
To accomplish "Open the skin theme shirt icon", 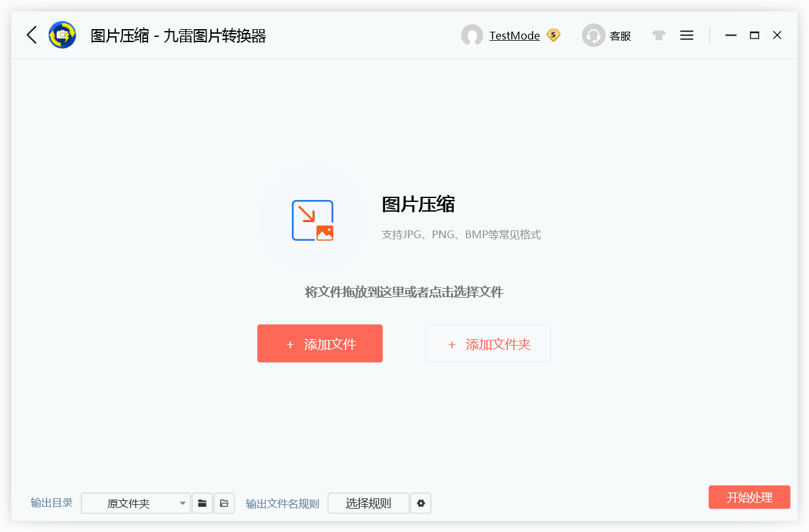I will coord(659,36).
